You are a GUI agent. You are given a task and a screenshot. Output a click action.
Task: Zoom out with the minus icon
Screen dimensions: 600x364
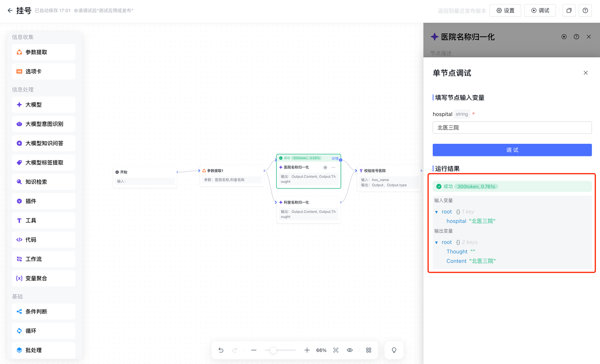pyautogui.click(x=254, y=350)
